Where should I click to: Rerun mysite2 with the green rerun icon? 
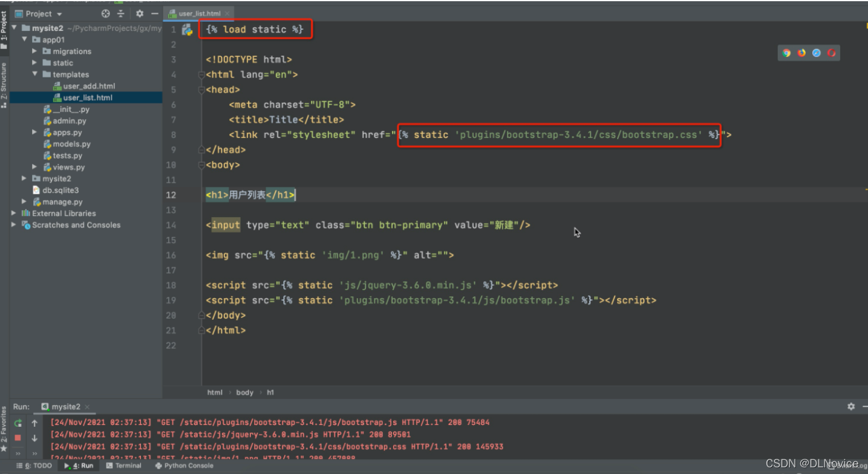click(18, 423)
